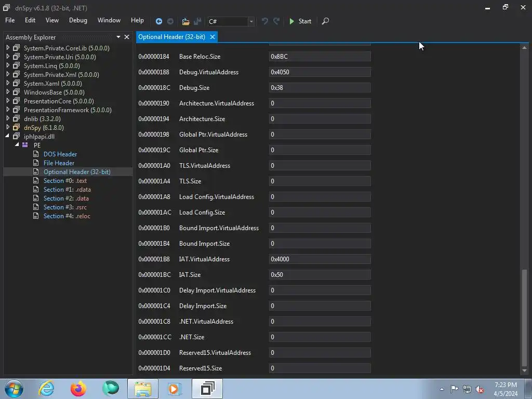Select Section #1: .rdata
This screenshot has height=399, width=532.
pyautogui.click(x=67, y=189)
